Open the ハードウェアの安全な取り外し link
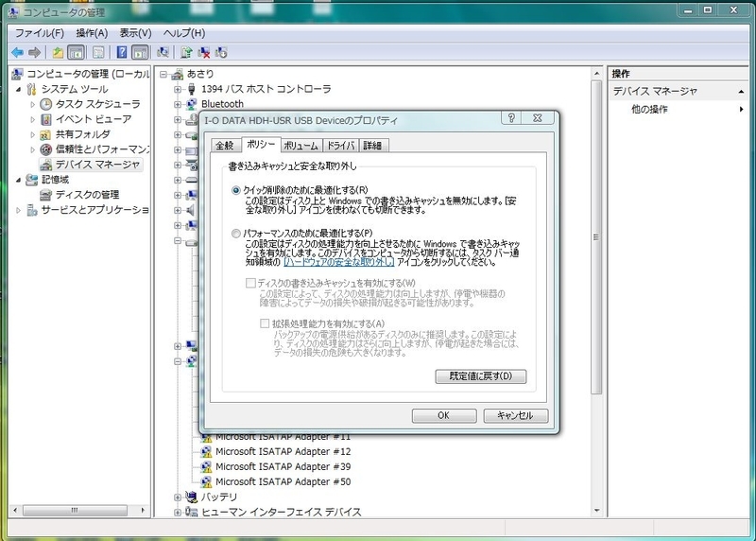The width and height of the screenshot is (756, 541). [339, 262]
